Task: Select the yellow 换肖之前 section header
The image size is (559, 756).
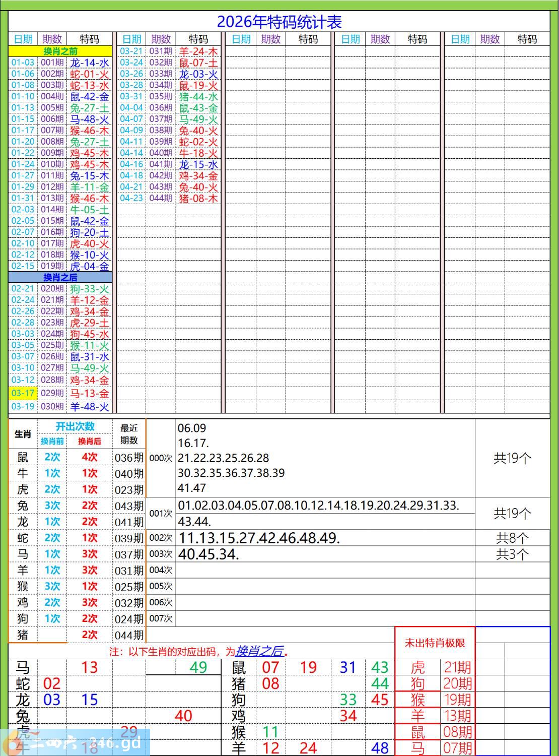Action: pyautogui.click(x=60, y=51)
